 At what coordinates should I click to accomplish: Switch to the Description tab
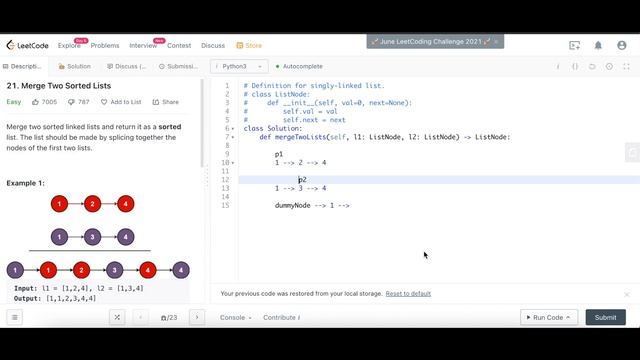tap(22, 66)
